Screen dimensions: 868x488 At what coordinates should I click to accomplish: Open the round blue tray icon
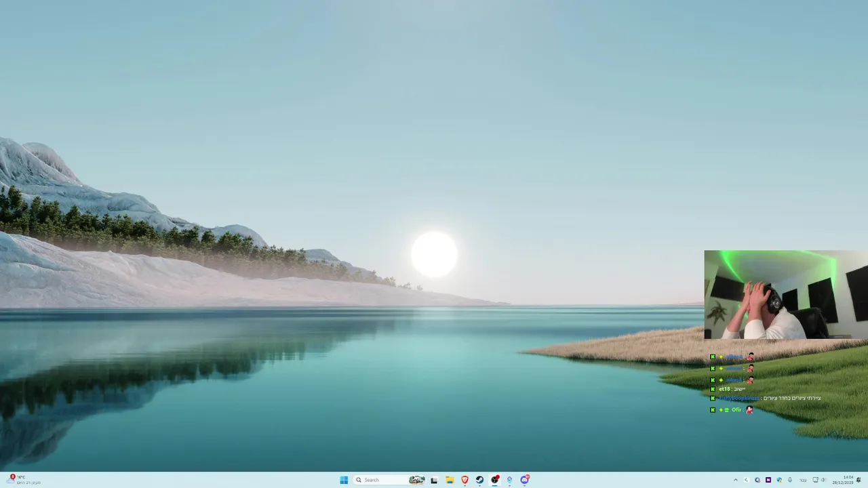coord(757,480)
